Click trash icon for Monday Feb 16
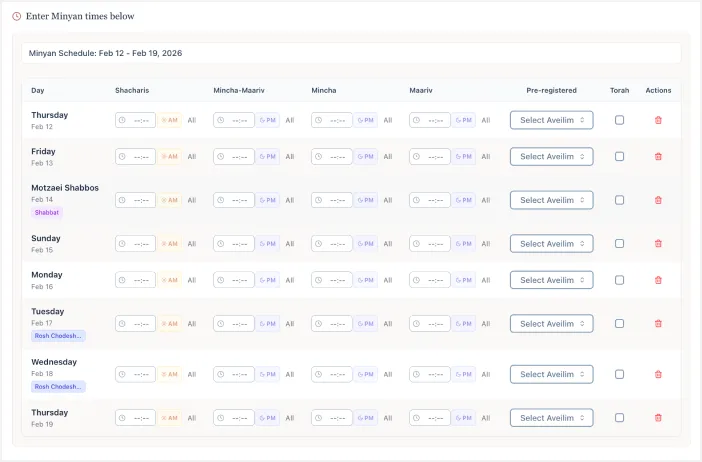 [658, 281]
